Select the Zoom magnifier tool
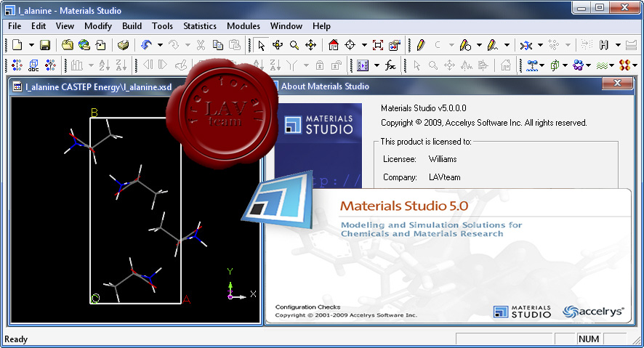644x348 pixels. (294, 45)
